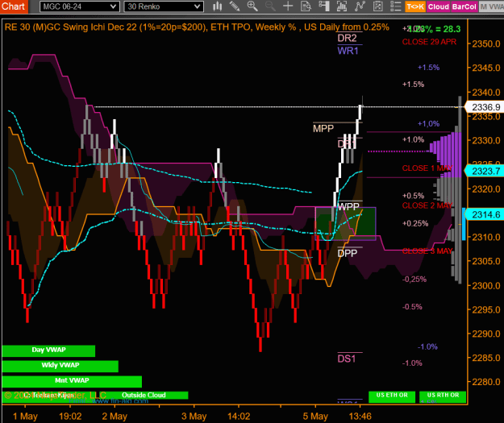Click the US RTH OR button
Viewport: 504px width, 423px height.
click(x=443, y=397)
